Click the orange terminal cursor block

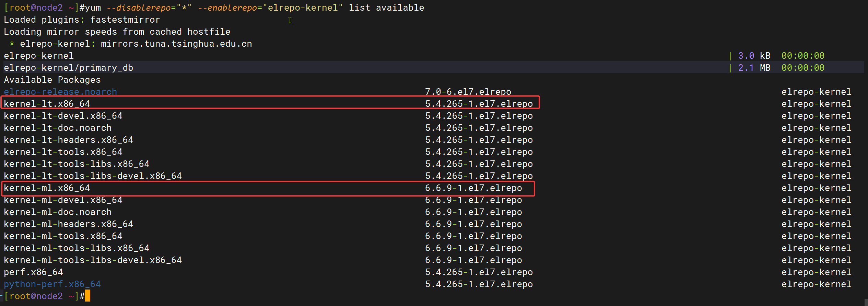tap(87, 296)
